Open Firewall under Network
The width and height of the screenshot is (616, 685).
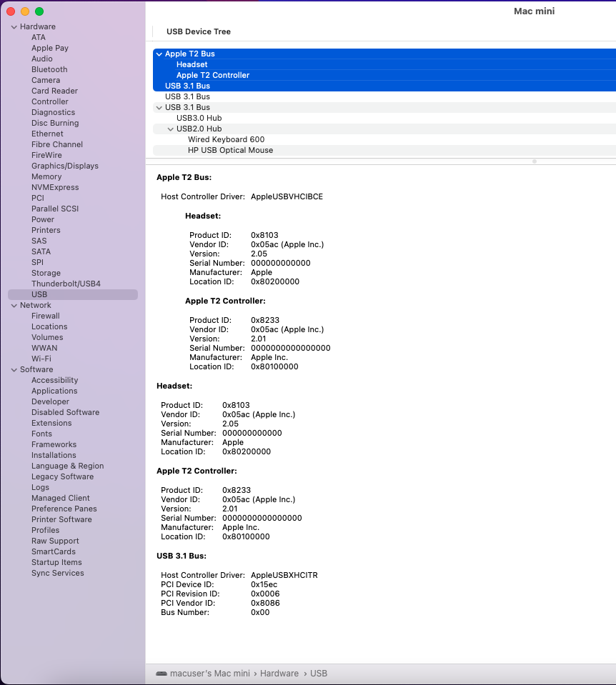46,316
